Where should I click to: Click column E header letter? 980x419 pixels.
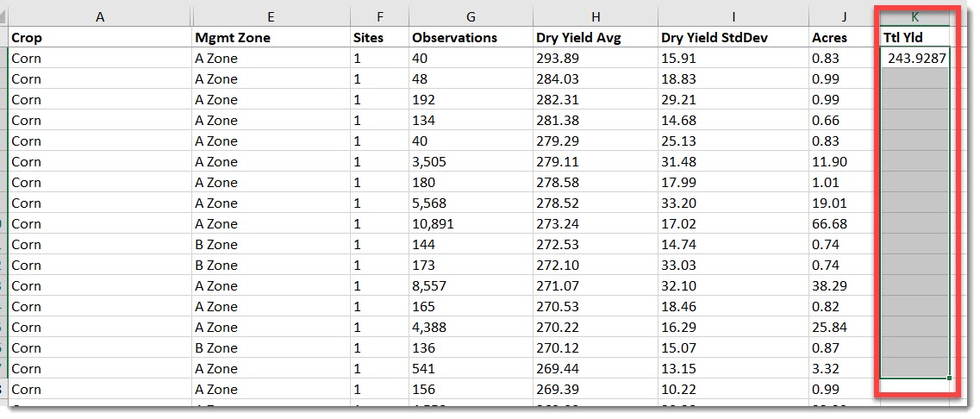point(271,16)
